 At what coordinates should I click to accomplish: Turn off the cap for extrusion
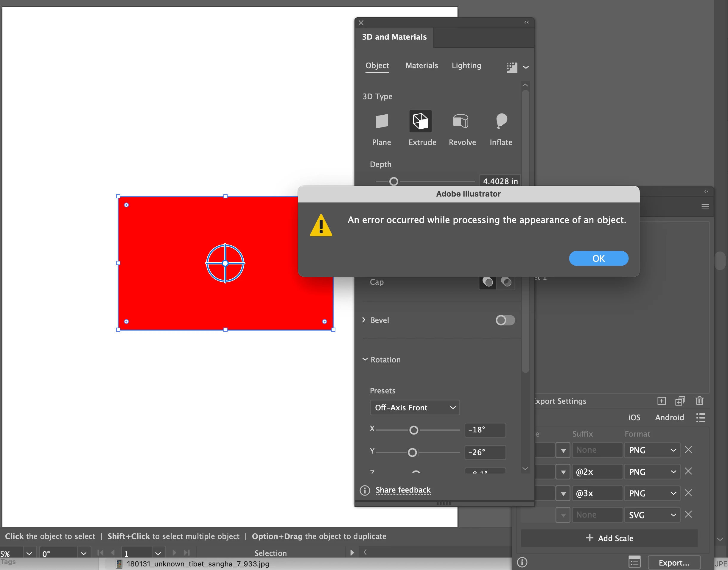coord(506,282)
